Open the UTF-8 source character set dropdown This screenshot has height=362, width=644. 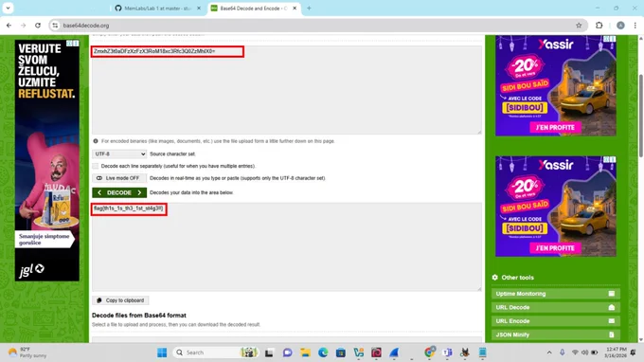[x=119, y=154]
